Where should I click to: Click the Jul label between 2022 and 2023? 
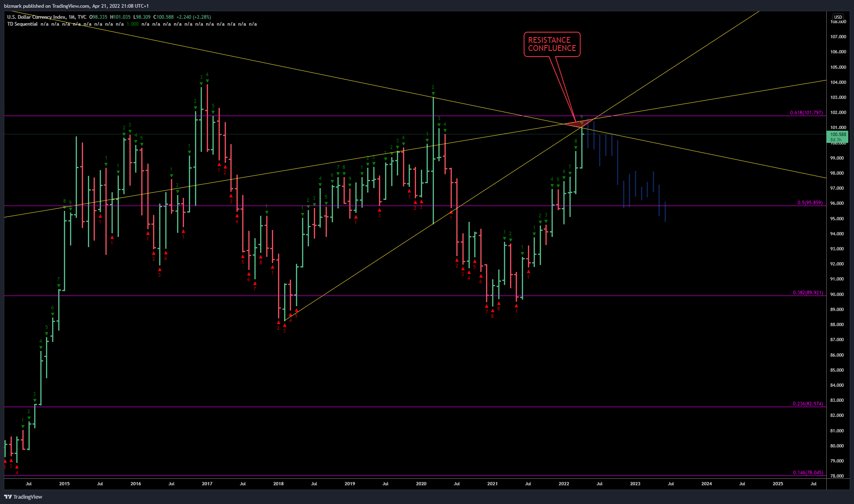point(600,484)
